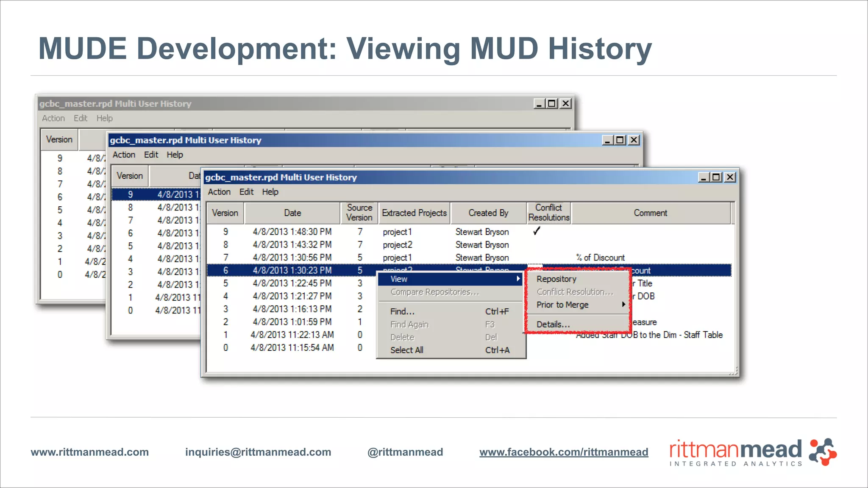Minimize the front Multi User History window
The image size is (868, 488).
tap(704, 177)
